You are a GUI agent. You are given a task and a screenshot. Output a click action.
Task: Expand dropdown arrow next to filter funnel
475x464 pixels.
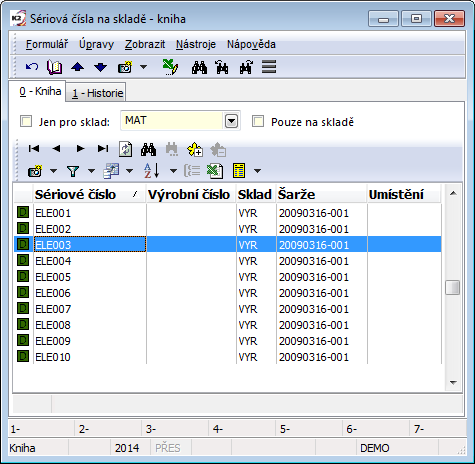[x=91, y=171]
